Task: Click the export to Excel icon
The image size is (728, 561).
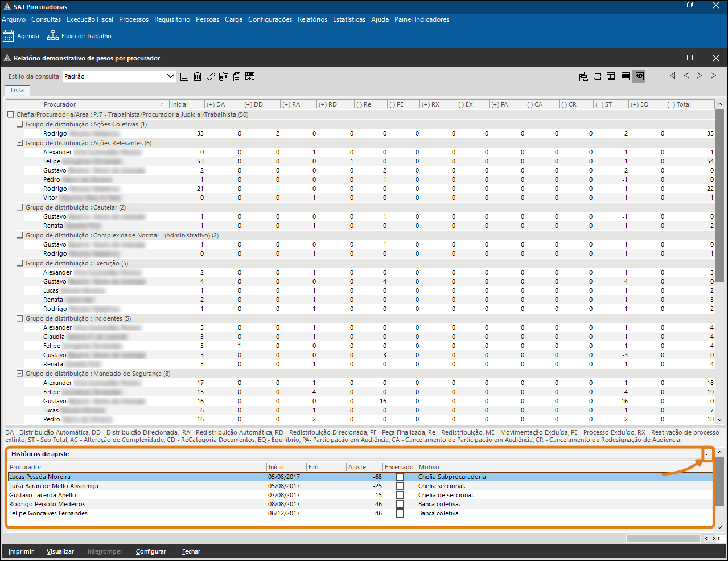Action: tap(224, 77)
